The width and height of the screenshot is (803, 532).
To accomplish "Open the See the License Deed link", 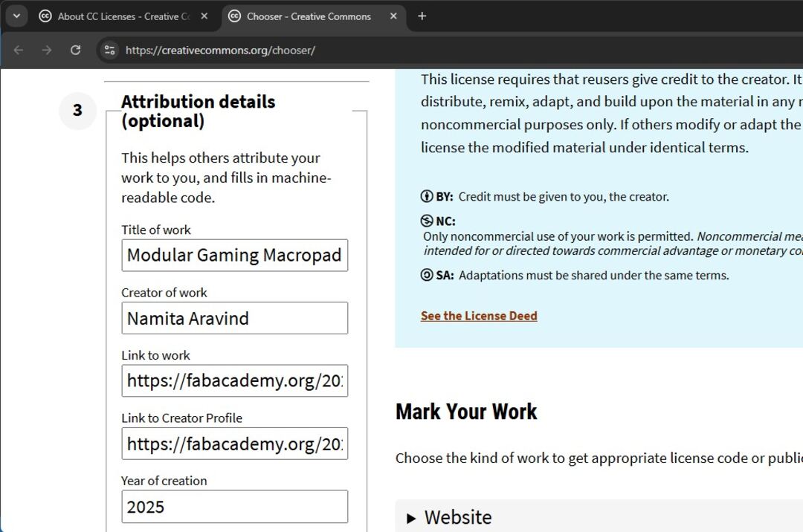I will tap(479, 316).
